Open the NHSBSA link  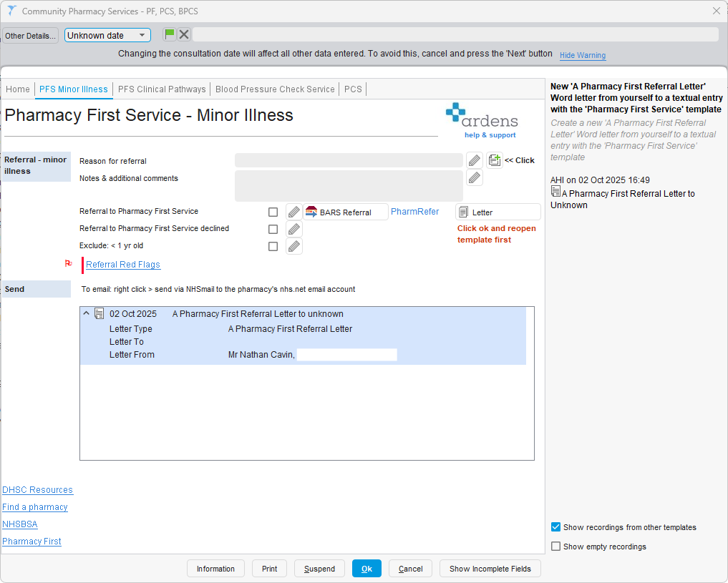pos(19,524)
